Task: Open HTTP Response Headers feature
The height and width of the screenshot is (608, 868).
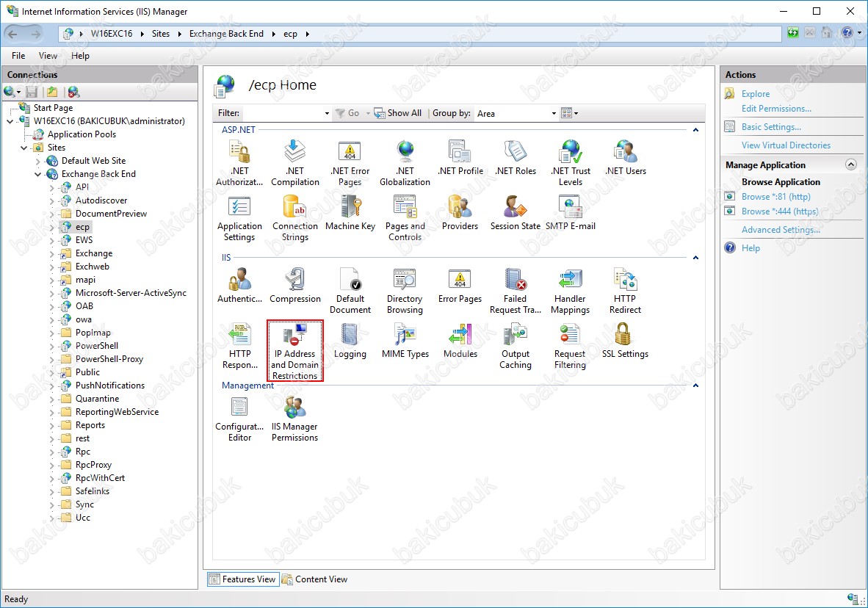Action: [239, 346]
